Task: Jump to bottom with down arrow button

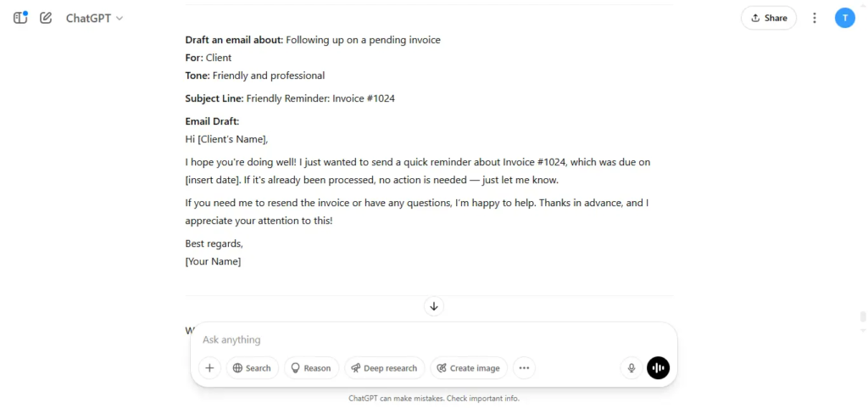Action: [x=434, y=306]
